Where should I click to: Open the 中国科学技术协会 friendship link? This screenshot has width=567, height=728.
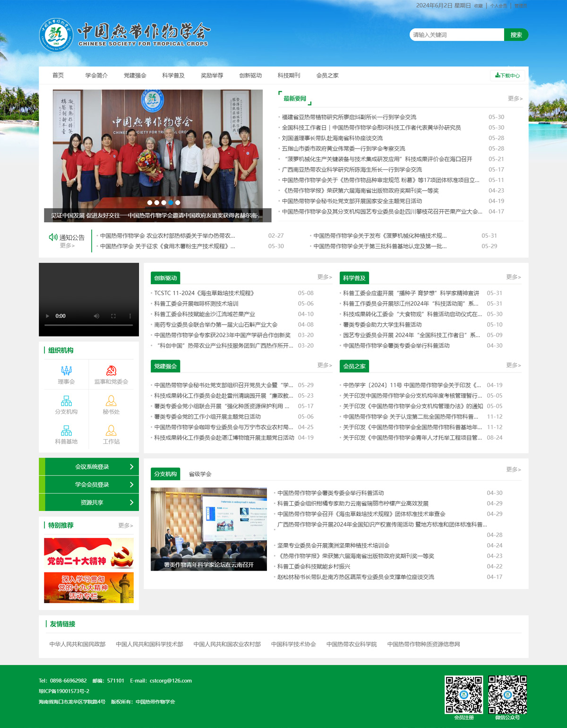coord(294,644)
